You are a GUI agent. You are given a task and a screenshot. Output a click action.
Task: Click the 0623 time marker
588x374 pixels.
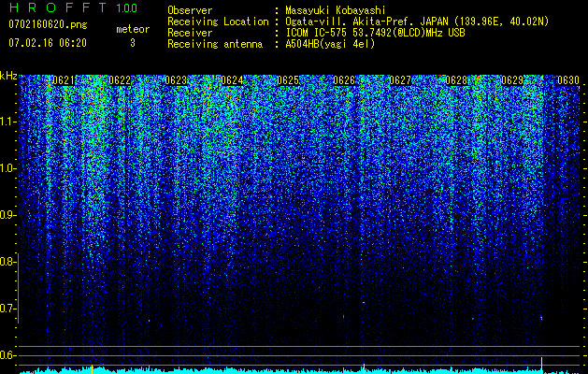tap(176, 80)
